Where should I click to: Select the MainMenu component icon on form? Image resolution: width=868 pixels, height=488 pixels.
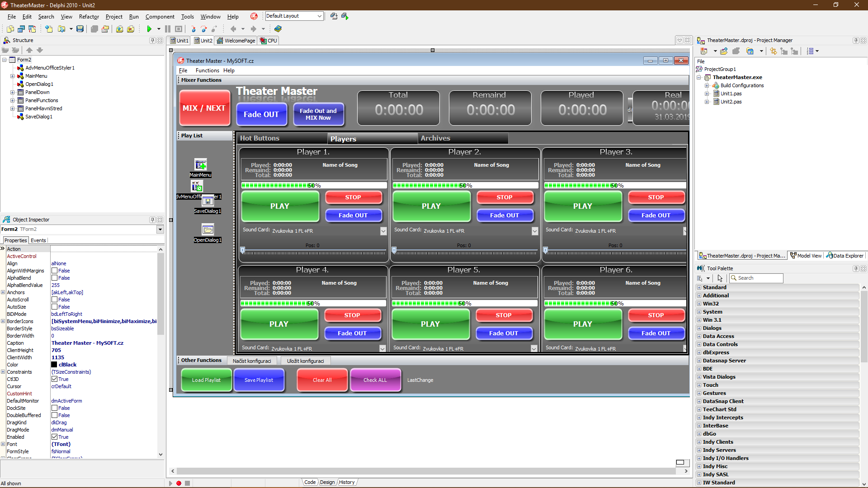pos(200,164)
